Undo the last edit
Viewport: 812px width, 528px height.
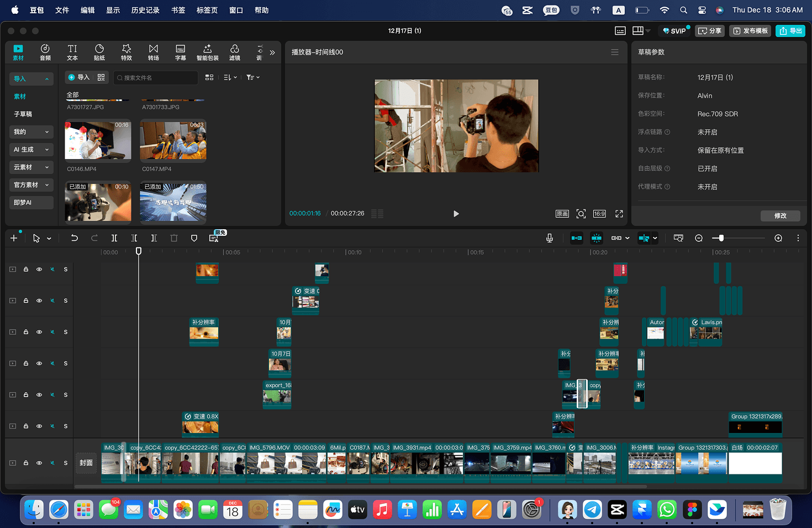74,238
